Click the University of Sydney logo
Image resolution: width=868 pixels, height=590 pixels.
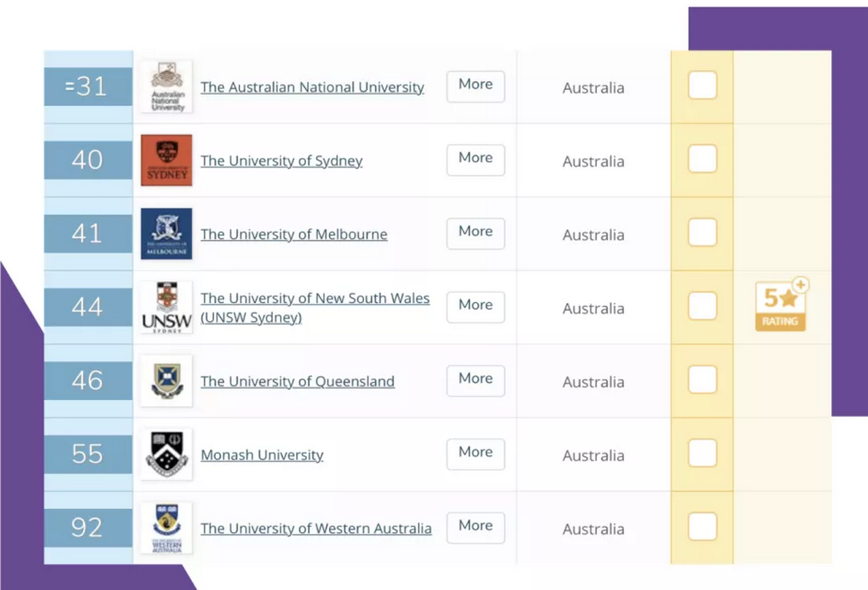[166, 161]
